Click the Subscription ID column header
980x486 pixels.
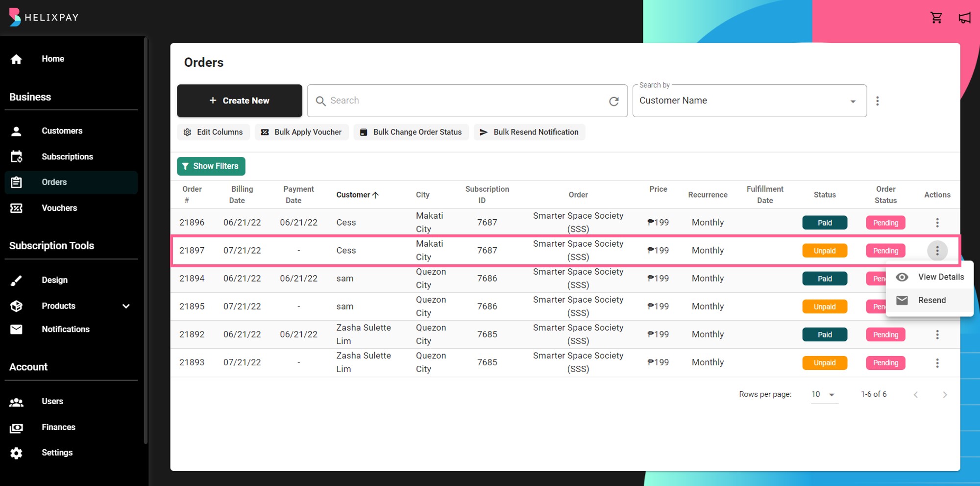[487, 195]
